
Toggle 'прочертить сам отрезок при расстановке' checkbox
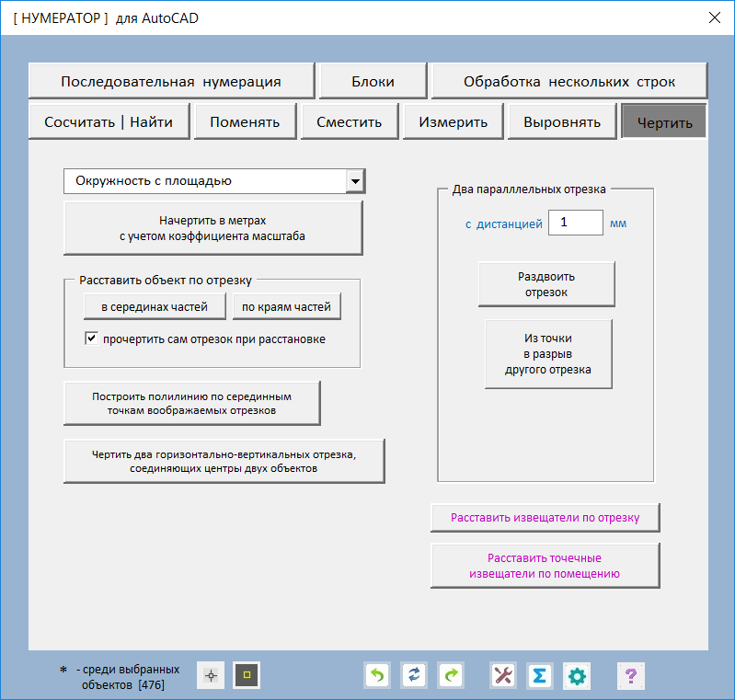tap(91, 339)
